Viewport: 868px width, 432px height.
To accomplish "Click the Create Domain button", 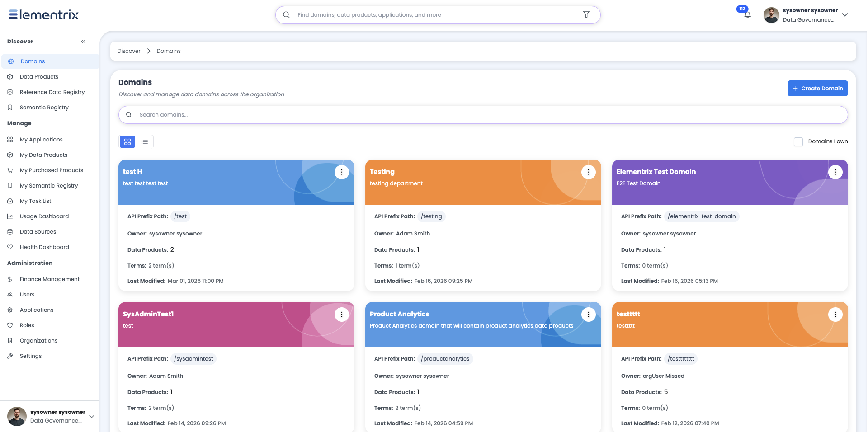I will 817,89.
